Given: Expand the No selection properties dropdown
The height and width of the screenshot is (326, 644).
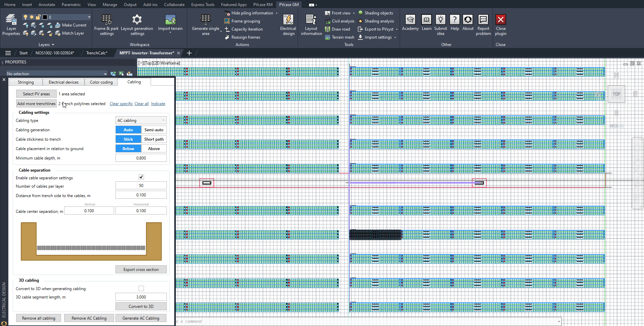Looking at the screenshot, I should point(105,74).
